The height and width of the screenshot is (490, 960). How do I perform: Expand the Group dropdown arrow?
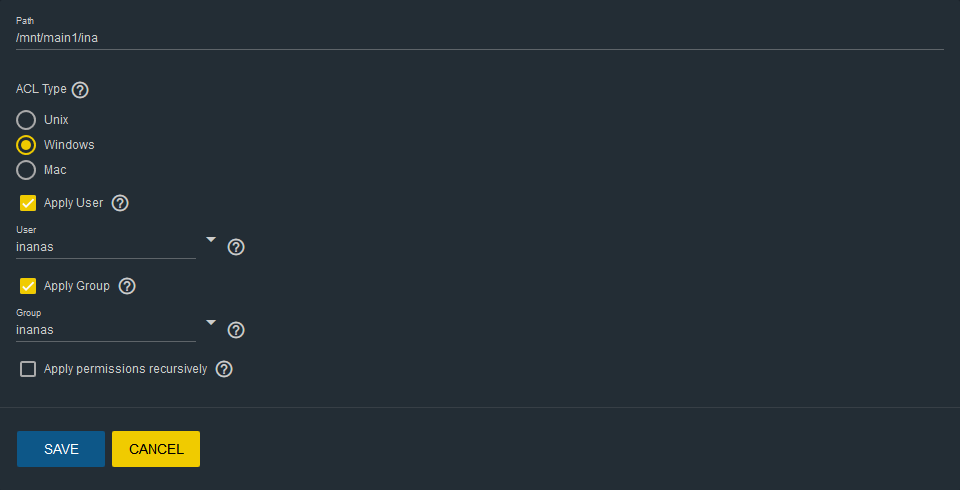point(211,322)
